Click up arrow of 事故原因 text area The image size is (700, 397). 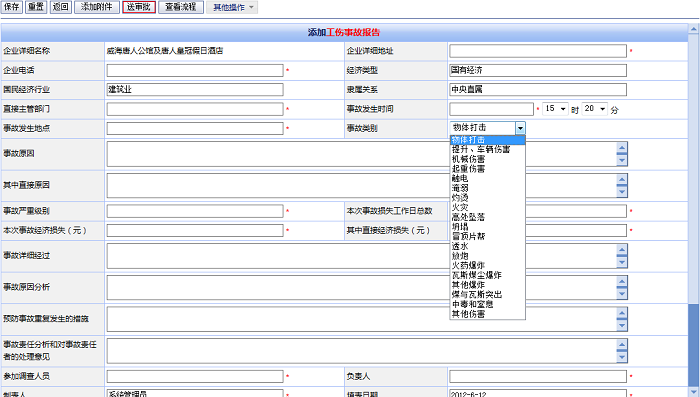(622, 147)
